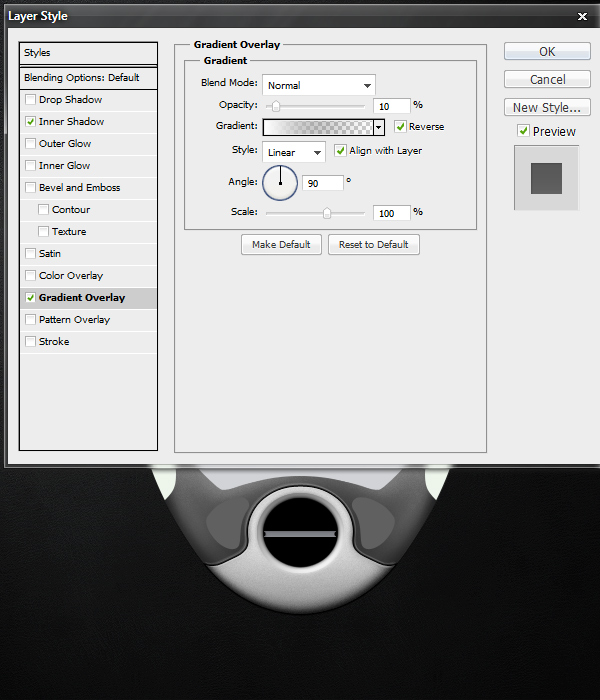The image size is (600, 700).
Task: Enable the Color Overlay checkbox
Action: pyautogui.click(x=30, y=275)
